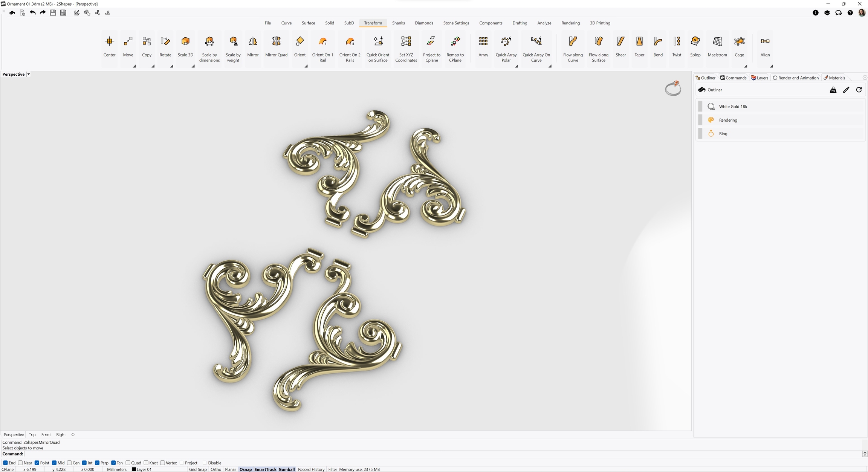Click the Orient On 1 Rail icon
Screen dimensions: 868x472
(322, 41)
